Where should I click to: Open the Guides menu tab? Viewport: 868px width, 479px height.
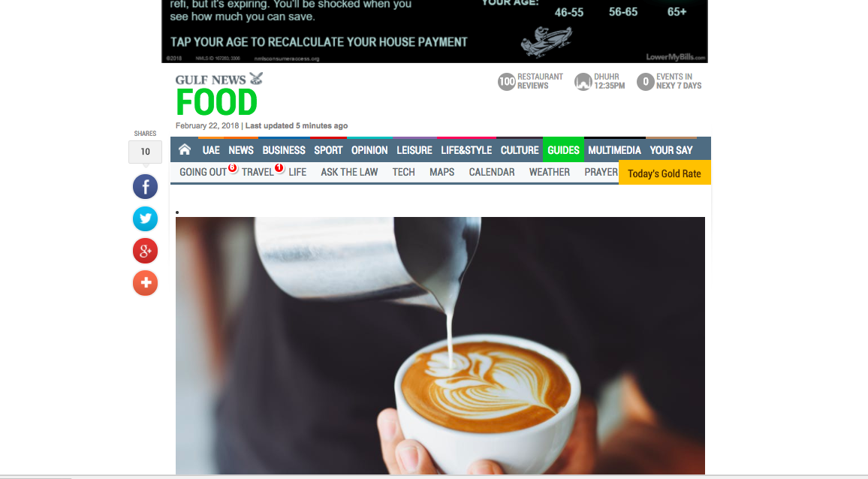563,149
